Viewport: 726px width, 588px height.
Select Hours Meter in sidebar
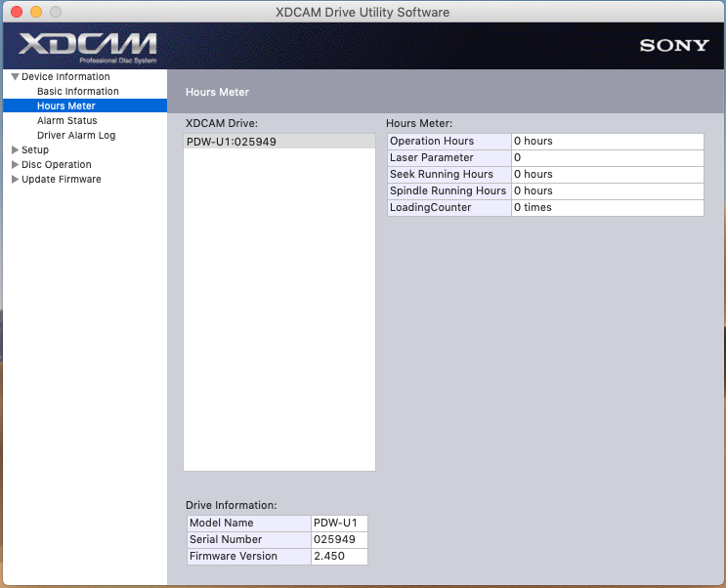(85, 105)
